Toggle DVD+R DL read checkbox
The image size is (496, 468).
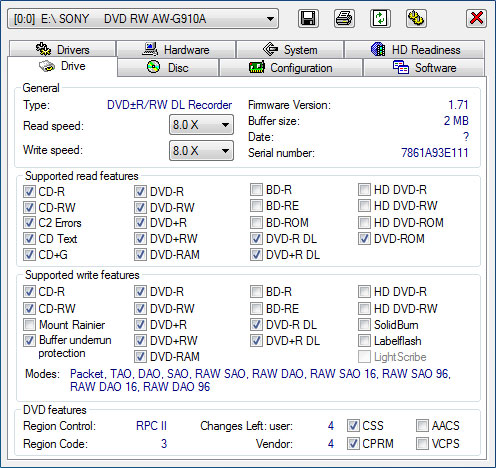(256, 255)
